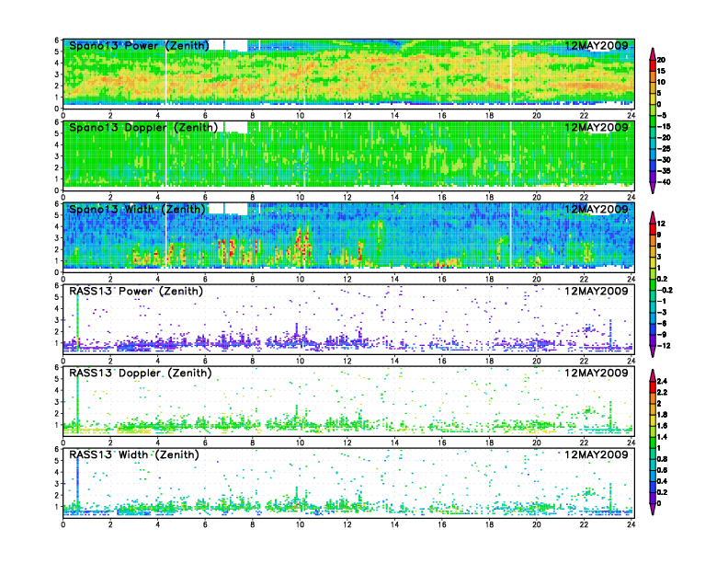Click the 12MAY2009 date in Spano13 Doppler panel
This screenshot has height=563, width=728.
click(x=597, y=127)
